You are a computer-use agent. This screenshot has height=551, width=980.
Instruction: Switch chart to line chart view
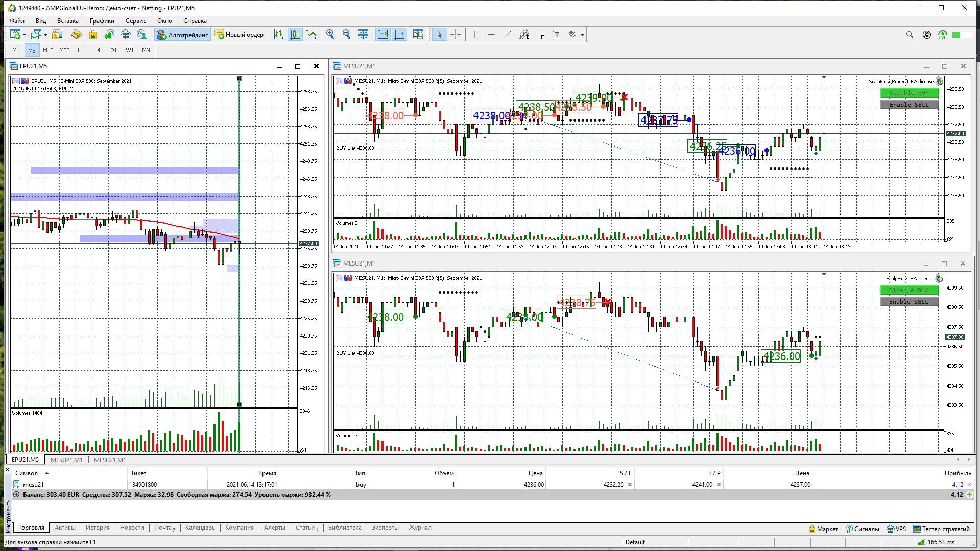tap(311, 34)
